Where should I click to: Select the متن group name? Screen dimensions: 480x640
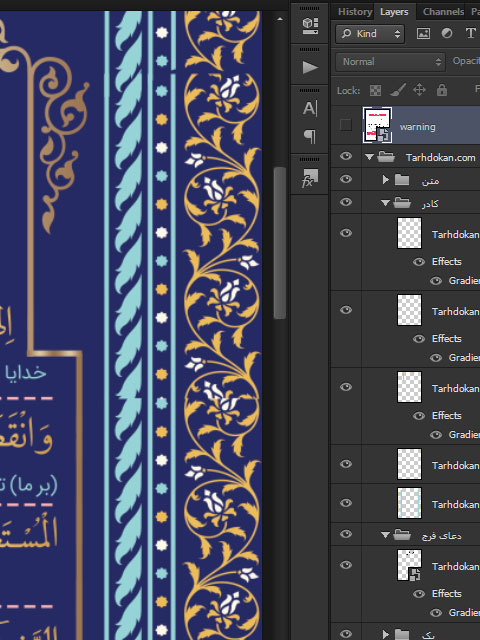coord(430,180)
